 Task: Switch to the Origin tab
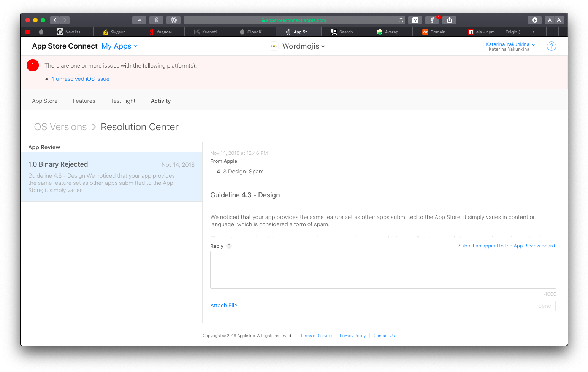pos(518,32)
